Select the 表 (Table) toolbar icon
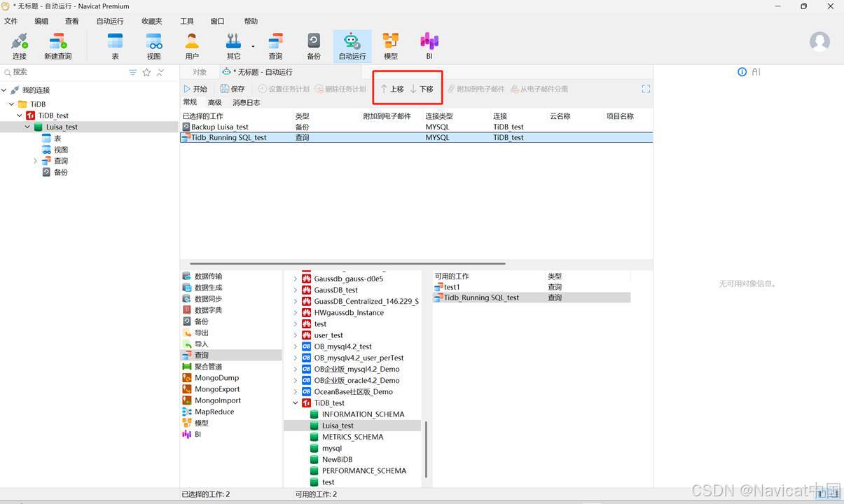The image size is (844, 504). tap(115, 46)
